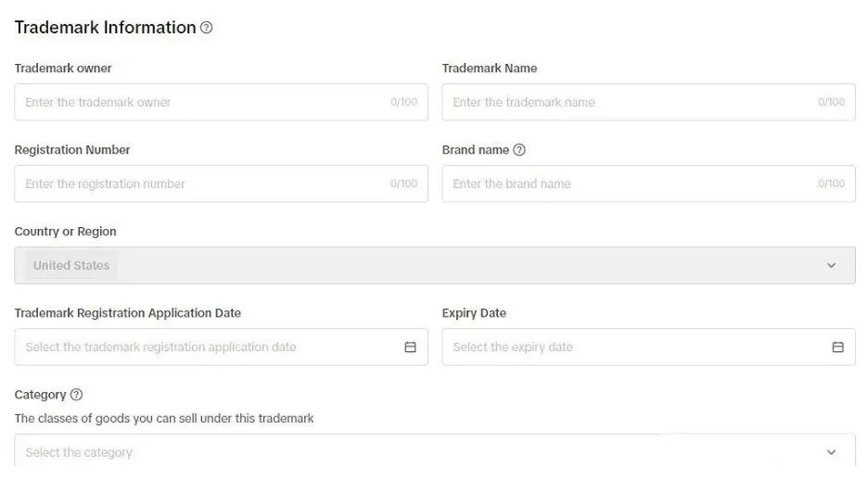Focus the Trademark Name input field
The image size is (868, 480).
click(x=648, y=102)
